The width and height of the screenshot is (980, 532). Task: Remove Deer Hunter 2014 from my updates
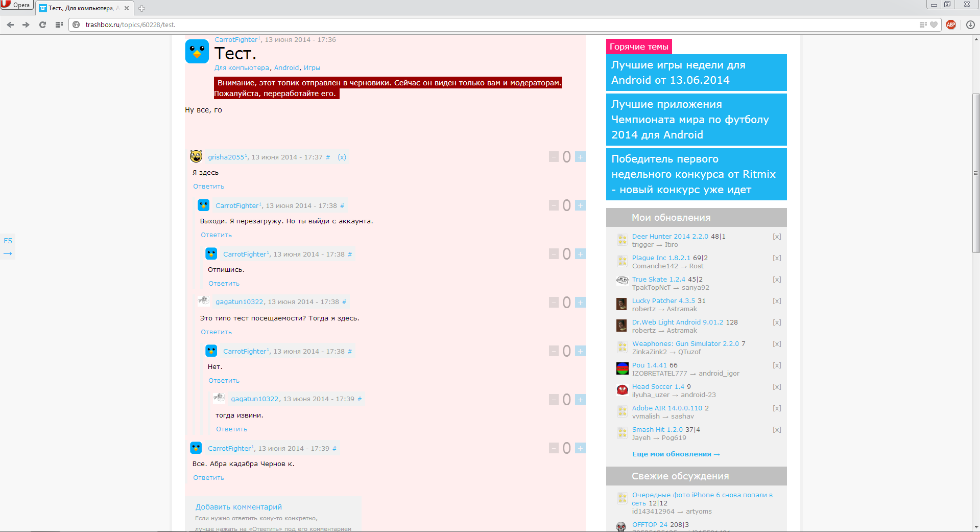click(777, 236)
